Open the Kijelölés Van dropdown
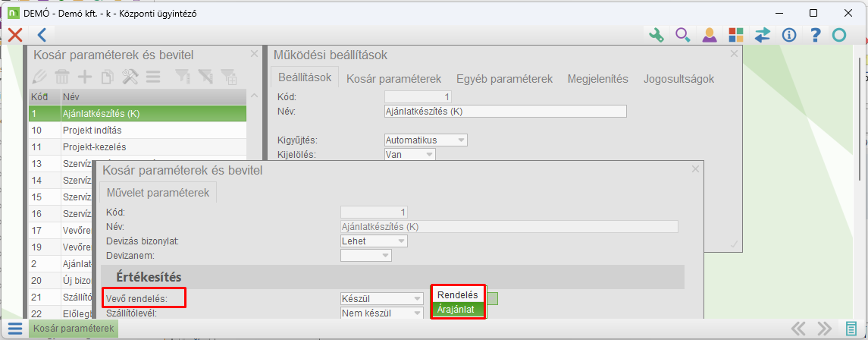Screen dimensions: 868x340 point(409,155)
